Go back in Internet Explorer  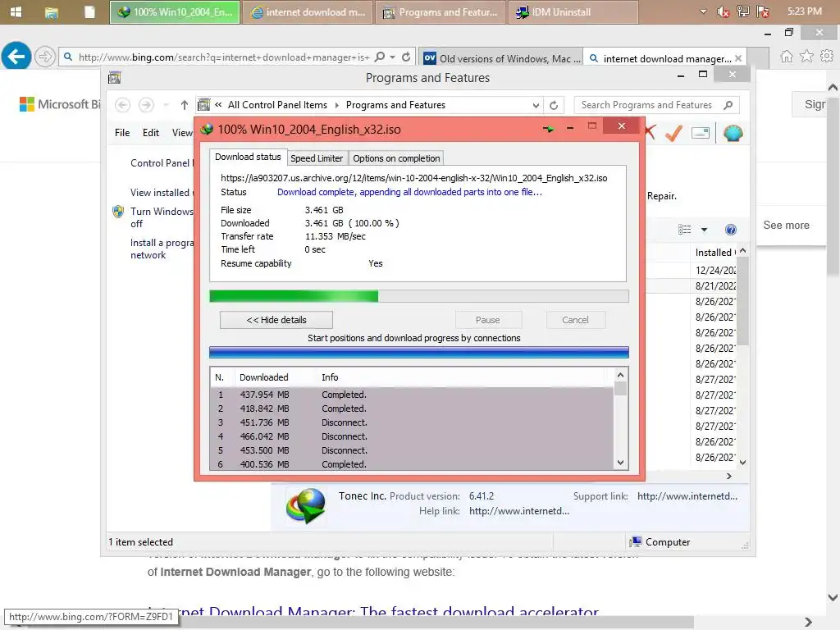coord(16,56)
